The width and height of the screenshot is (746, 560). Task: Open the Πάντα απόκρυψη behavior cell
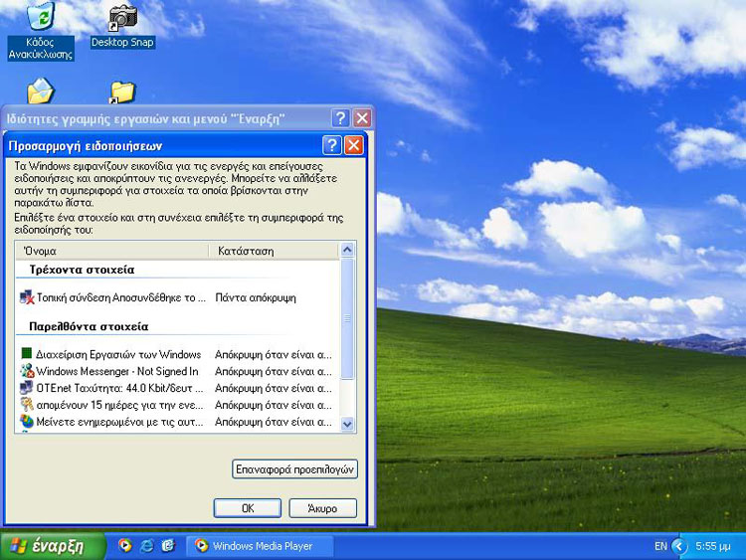[256, 297]
